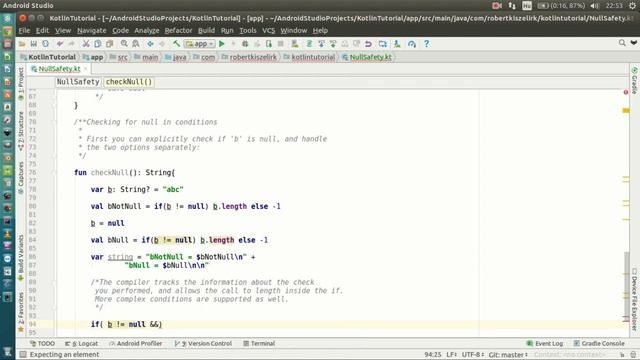Toggle the Captures tool window
The width and height of the screenshot is (640, 360).
[x=21, y=178]
